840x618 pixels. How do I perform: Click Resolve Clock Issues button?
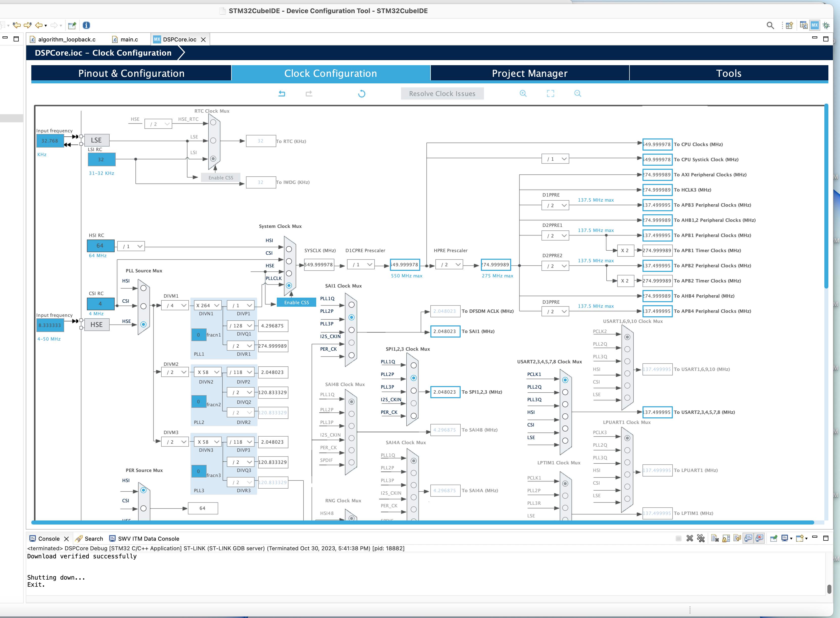tap(442, 93)
